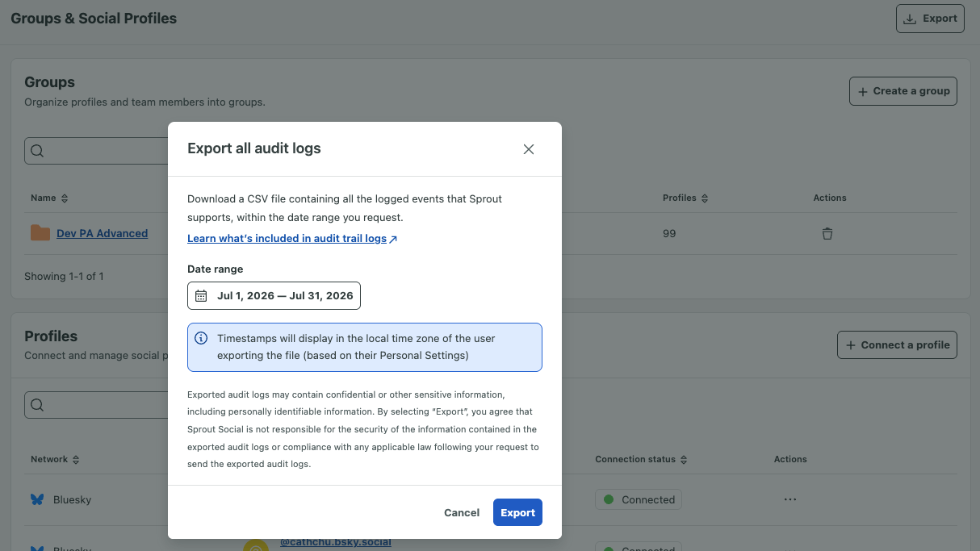Click the Profiles search field
The width and height of the screenshot is (980, 551).
96,405
